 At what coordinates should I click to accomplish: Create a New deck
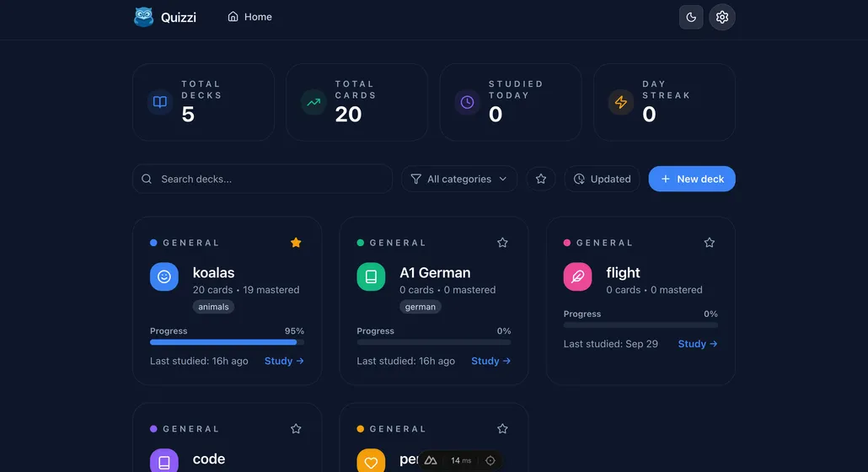(692, 179)
